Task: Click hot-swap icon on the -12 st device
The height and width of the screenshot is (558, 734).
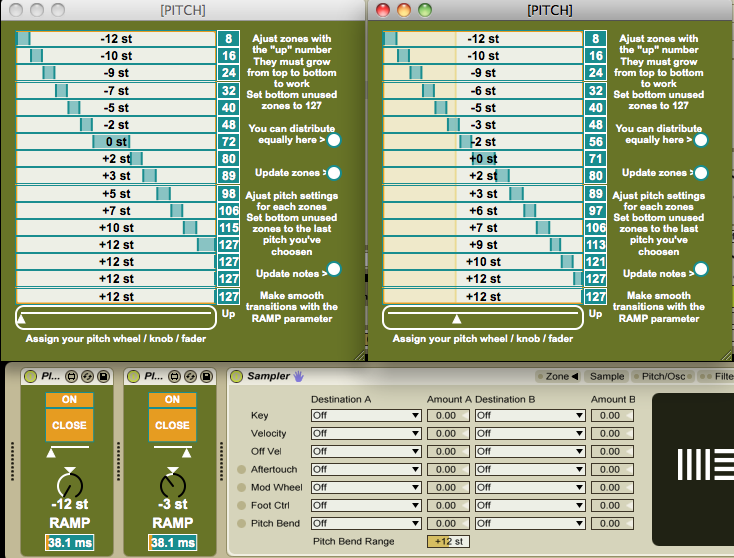Action: coord(89,377)
